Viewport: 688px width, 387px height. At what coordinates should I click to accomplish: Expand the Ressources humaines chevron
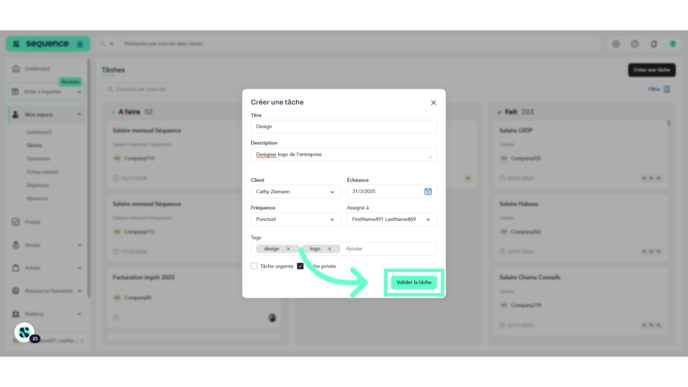[x=79, y=291]
